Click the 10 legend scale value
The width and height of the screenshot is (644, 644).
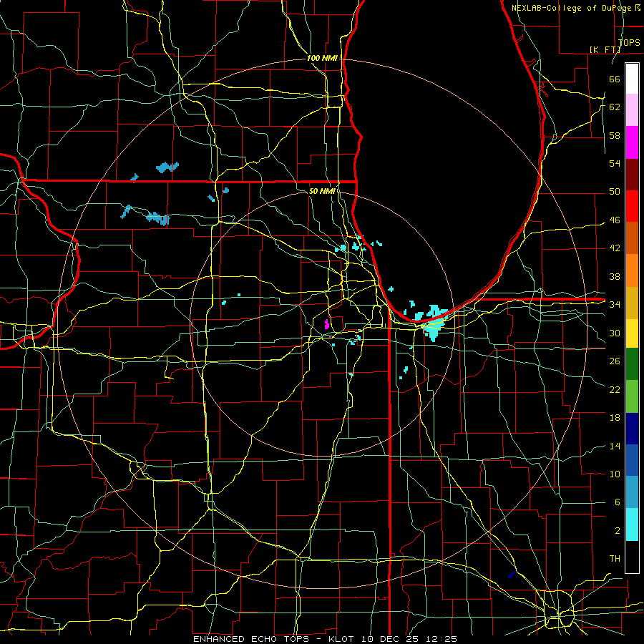coord(615,474)
